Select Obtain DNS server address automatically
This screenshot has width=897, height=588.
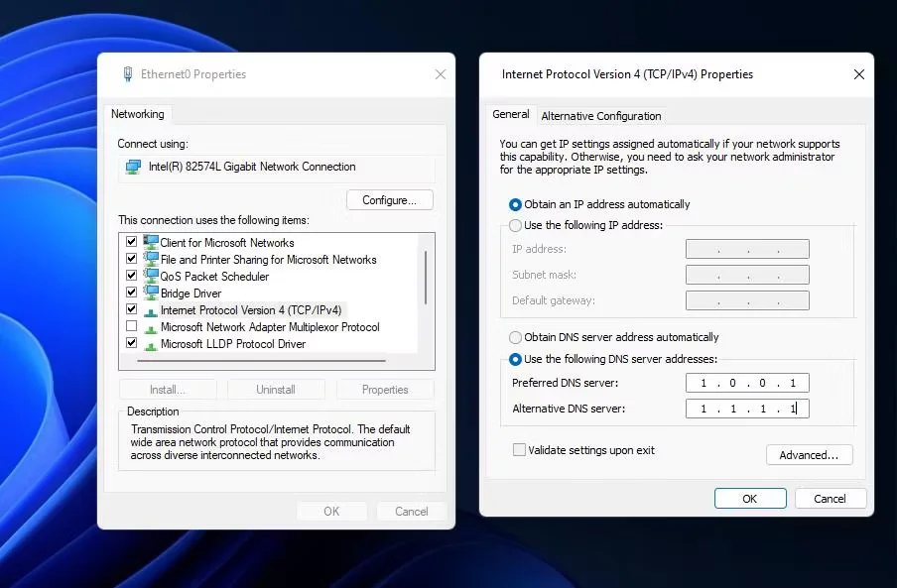(516, 337)
